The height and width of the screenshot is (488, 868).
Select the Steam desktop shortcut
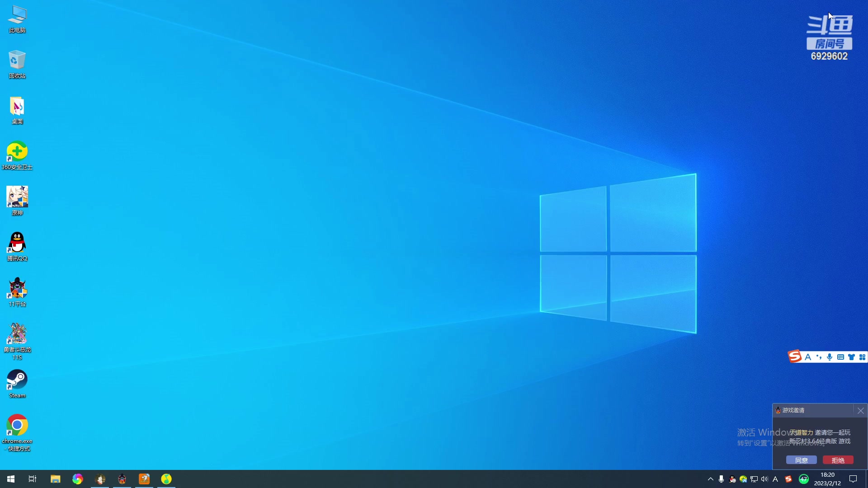(x=17, y=384)
